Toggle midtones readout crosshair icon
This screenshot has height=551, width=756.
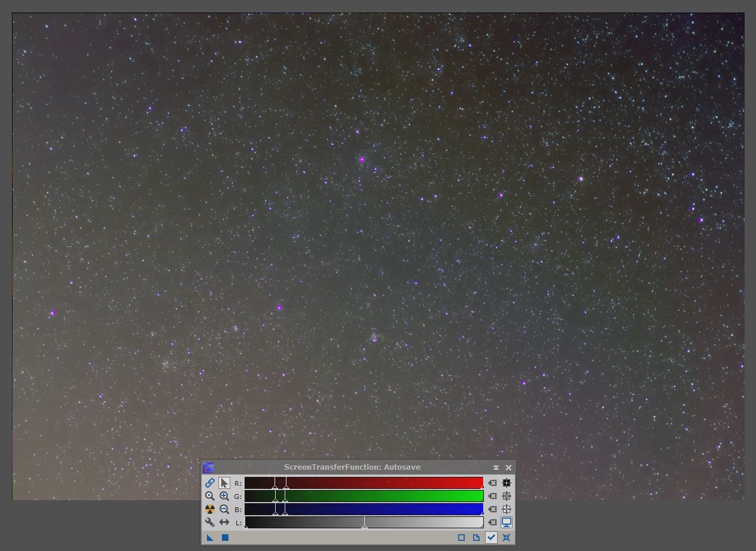(507, 496)
